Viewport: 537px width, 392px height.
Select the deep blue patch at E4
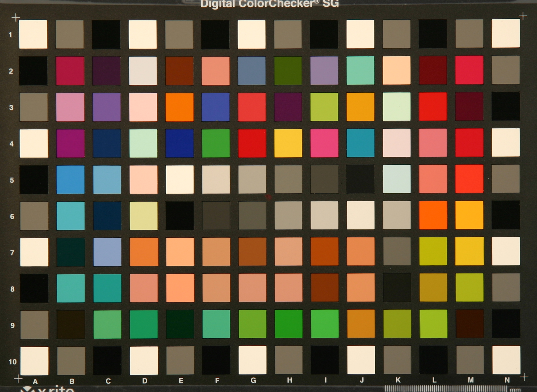point(180,143)
